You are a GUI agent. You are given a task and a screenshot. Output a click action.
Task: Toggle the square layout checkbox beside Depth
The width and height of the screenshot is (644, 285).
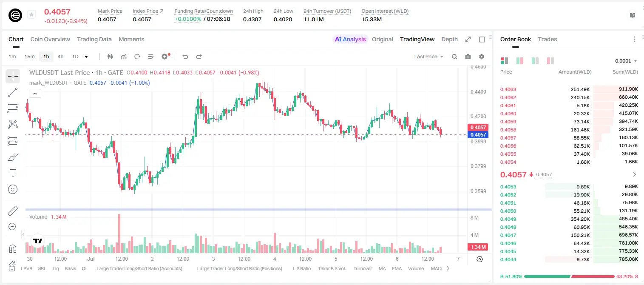[482, 39]
